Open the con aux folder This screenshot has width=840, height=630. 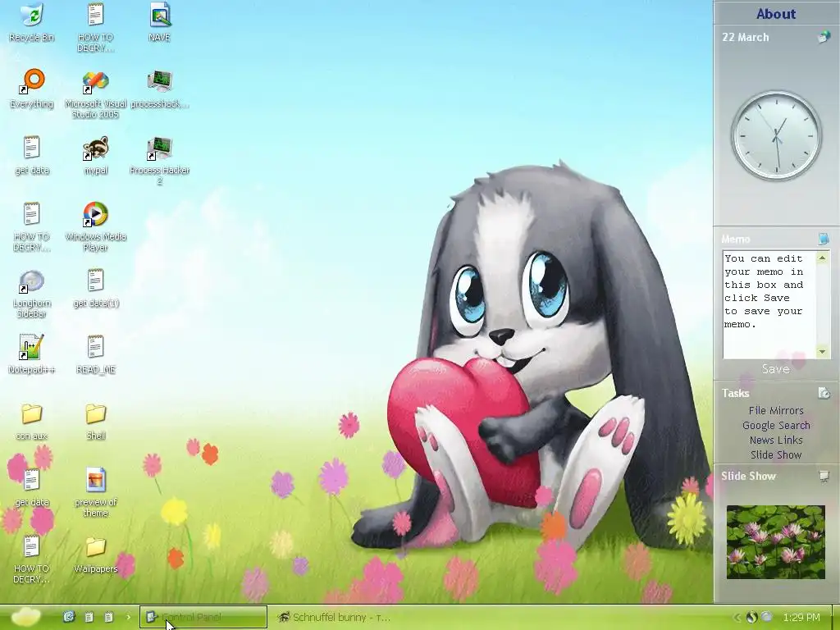[x=32, y=422]
